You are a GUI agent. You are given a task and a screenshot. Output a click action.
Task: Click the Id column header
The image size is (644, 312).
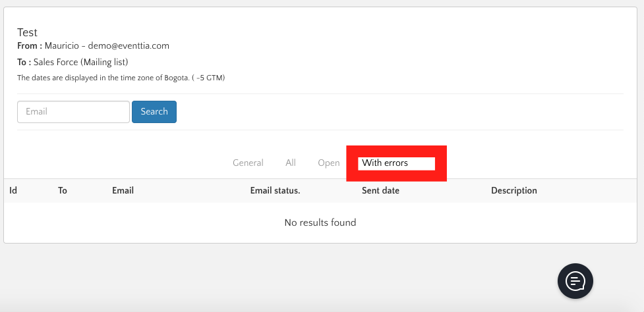coord(13,191)
